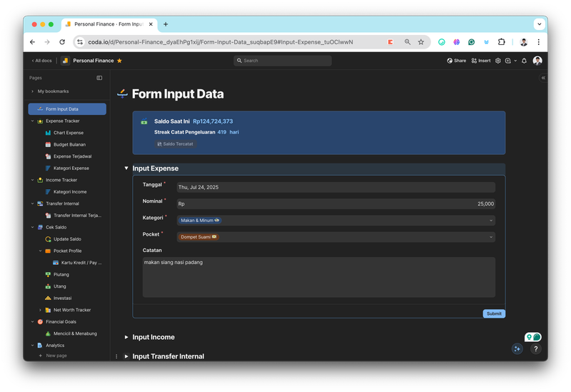Open the Grammarly extension icon
This screenshot has width=571, height=392.
471,42
